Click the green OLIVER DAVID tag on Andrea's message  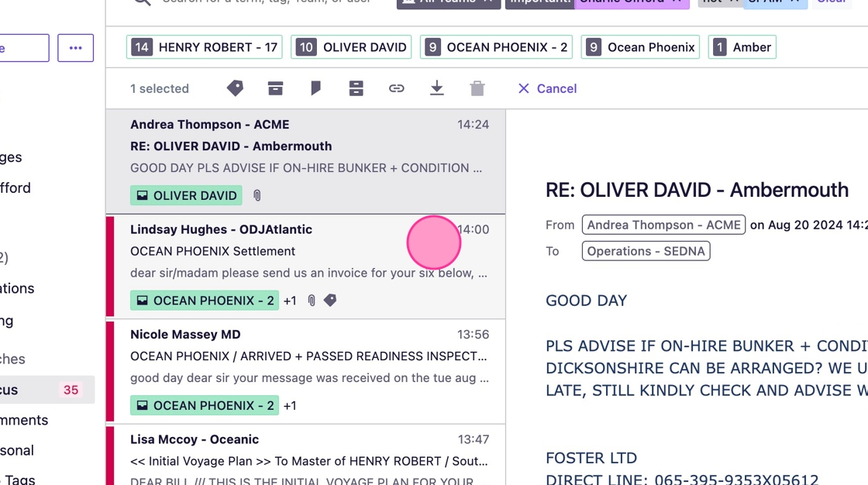(186, 195)
